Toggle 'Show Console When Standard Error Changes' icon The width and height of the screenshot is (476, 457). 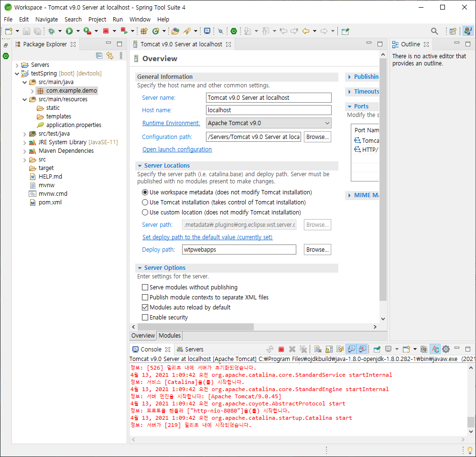point(362,350)
